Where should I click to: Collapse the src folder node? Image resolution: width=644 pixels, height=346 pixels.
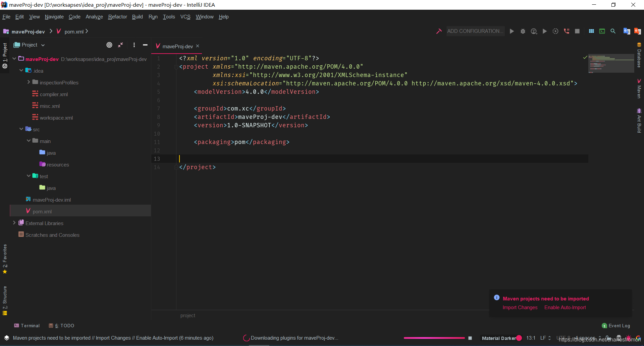[21, 129]
